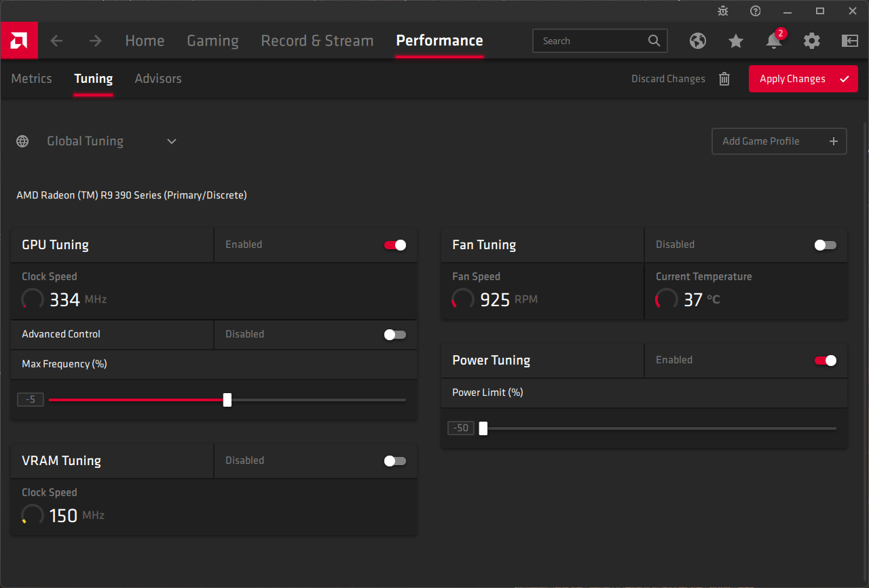Click the fan speed gauge
The image size is (869, 588).
coord(464,299)
